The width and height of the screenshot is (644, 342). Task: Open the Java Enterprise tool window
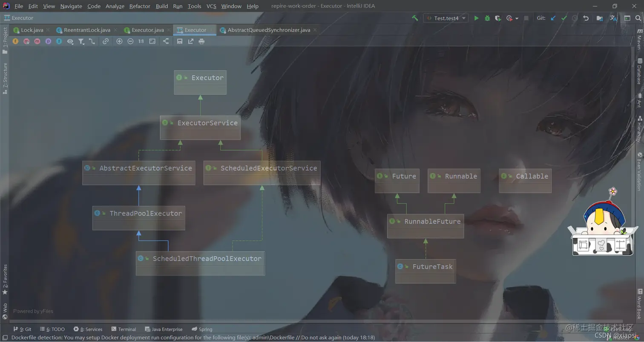pos(164,329)
